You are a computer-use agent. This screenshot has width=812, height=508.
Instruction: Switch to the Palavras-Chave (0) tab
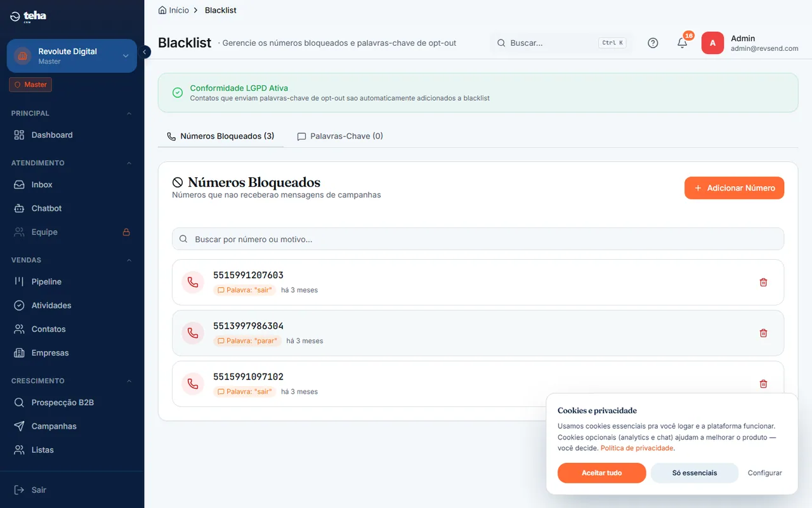point(340,137)
